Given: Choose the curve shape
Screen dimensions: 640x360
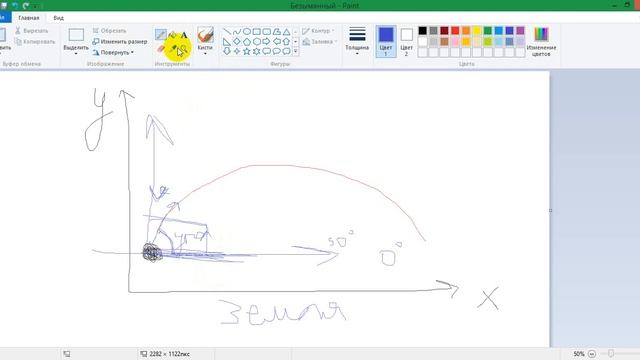Looking at the screenshot, I should tap(237, 31).
